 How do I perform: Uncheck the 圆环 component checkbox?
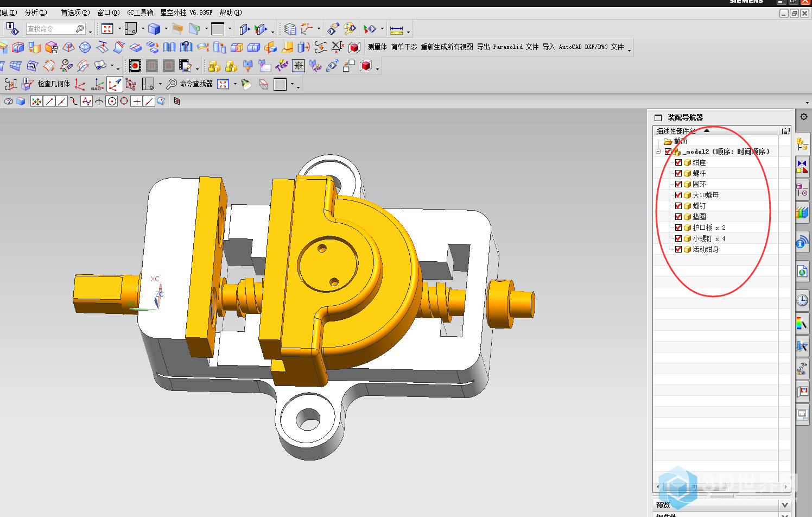pyautogui.click(x=678, y=184)
